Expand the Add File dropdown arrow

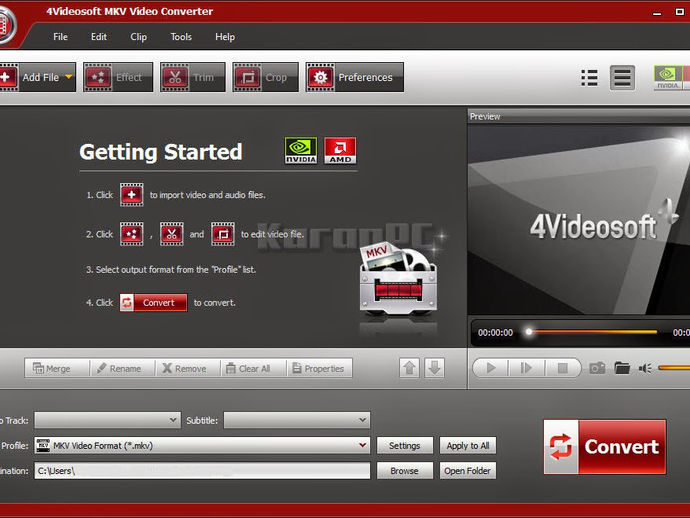(x=69, y=77)
